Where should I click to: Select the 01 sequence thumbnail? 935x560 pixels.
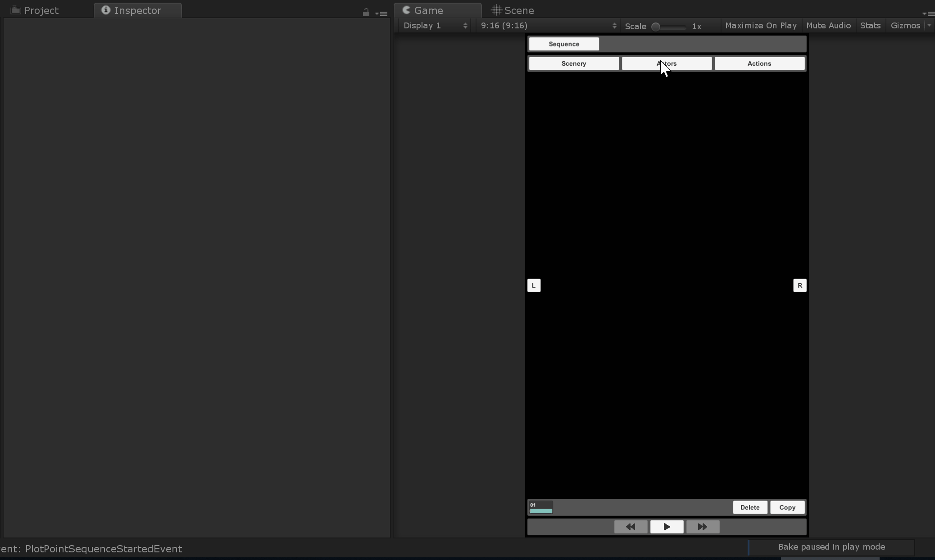point(540,507)
